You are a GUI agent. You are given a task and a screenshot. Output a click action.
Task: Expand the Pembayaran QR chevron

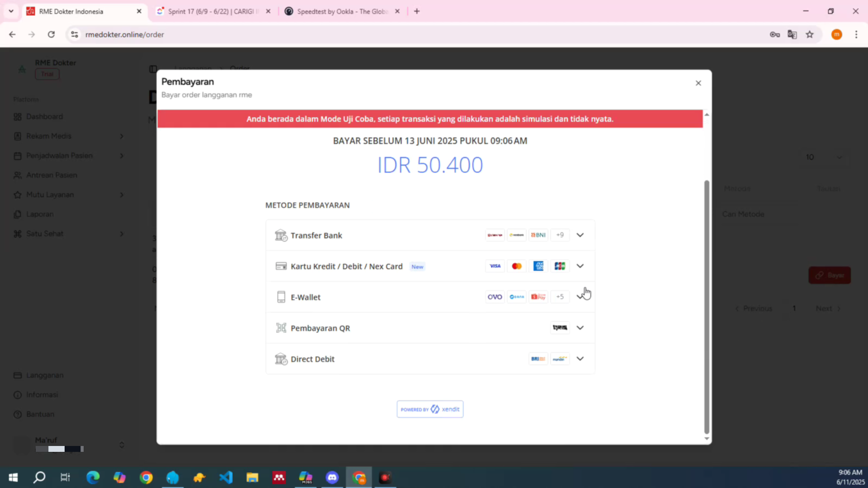pos(580,328)
